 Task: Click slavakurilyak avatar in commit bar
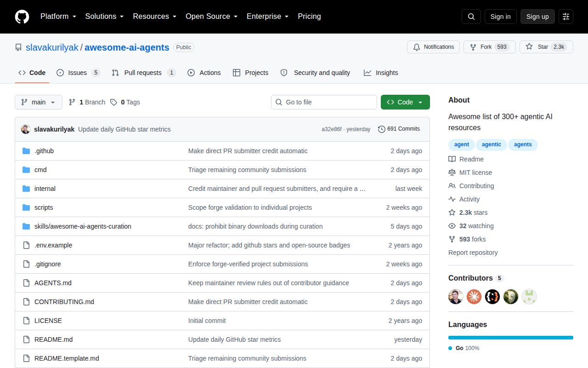26,129
